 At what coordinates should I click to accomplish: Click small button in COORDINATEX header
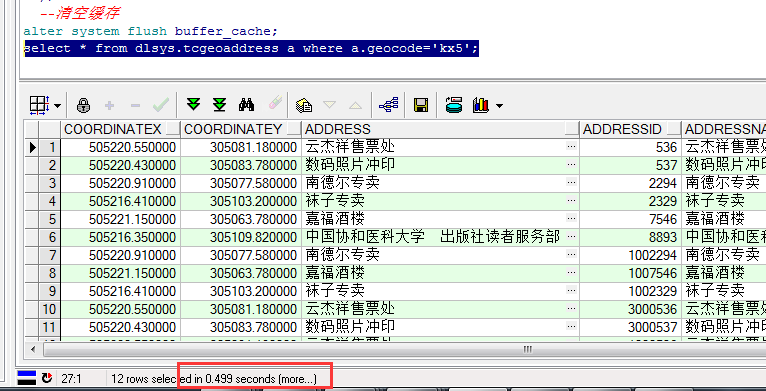coord(173,129)
